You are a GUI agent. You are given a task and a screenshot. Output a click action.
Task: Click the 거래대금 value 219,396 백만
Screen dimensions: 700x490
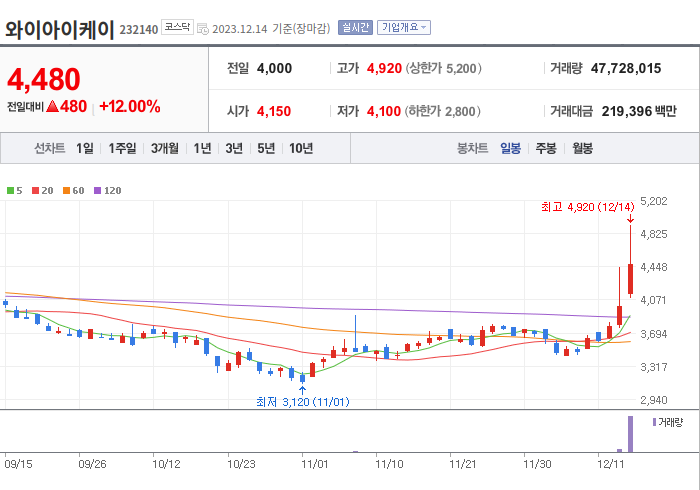point(639,111)
